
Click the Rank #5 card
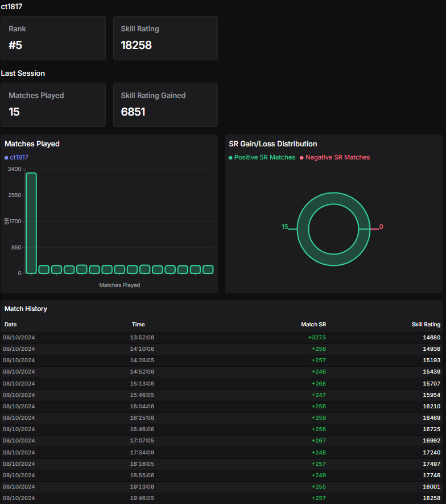(x=53, y=38)
